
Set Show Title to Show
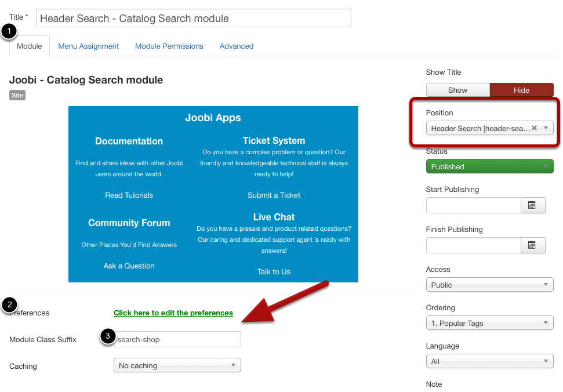(x=458, y=90)
